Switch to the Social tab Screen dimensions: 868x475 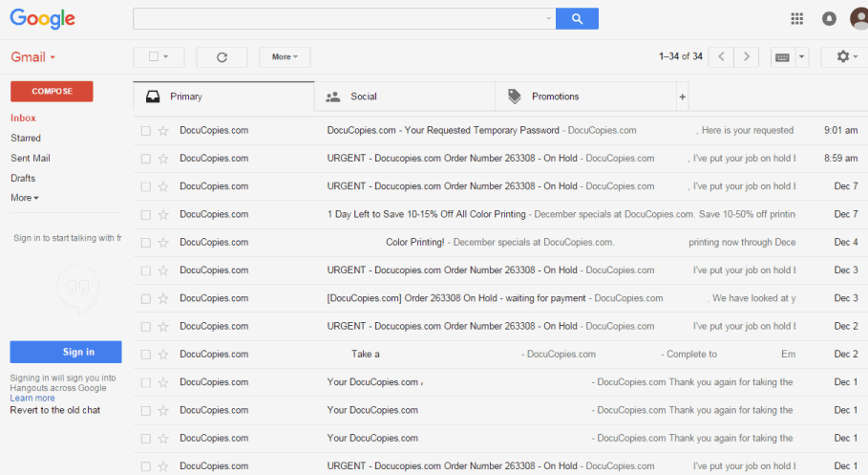[363, 97]
